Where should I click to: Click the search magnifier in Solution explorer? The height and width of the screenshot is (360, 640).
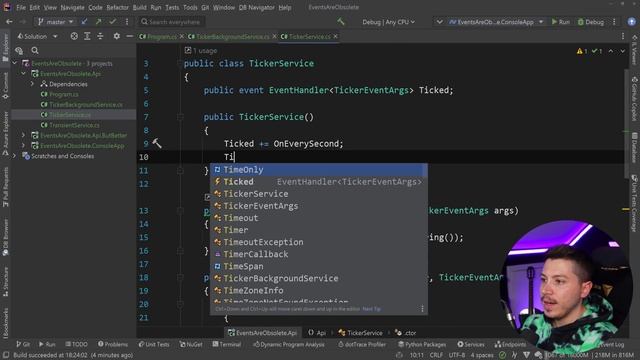tap(35, 51)
